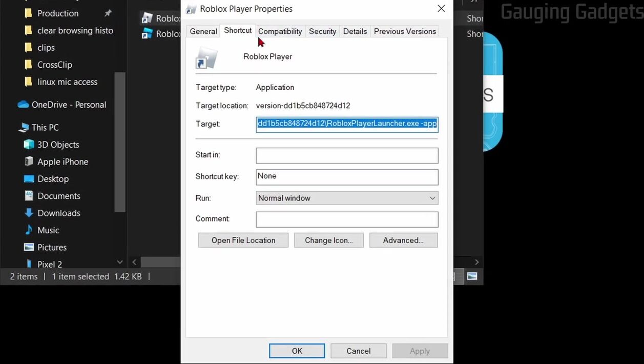The height and width of the screenshot is (364, 644).
Task: Cancel the Roblox Player Properties dialog
Action: pos(359,351)
